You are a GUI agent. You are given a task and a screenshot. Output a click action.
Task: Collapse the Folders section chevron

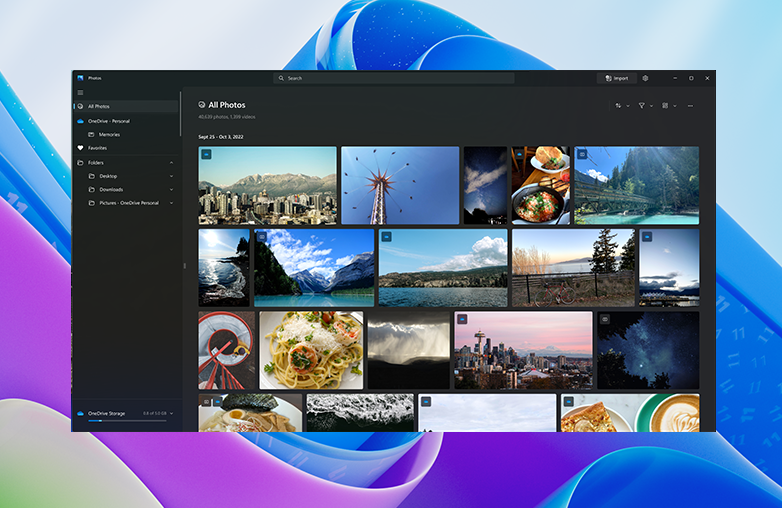point(171,163)
